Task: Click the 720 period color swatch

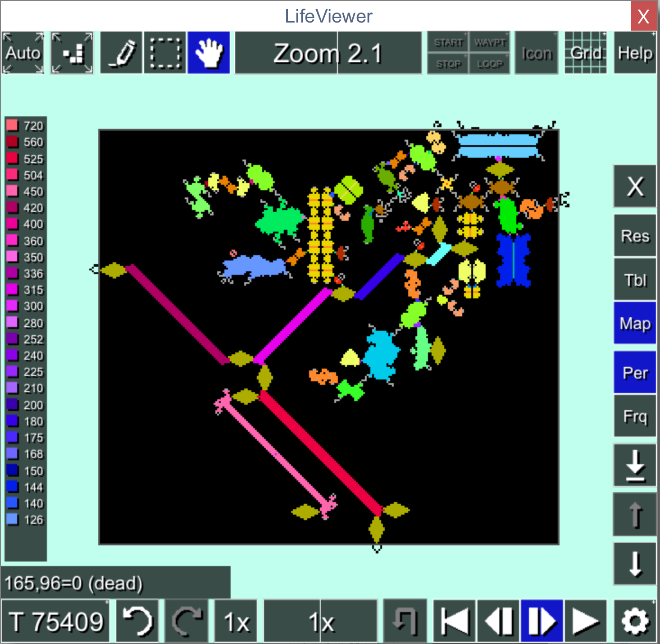Action: [12, 125]
